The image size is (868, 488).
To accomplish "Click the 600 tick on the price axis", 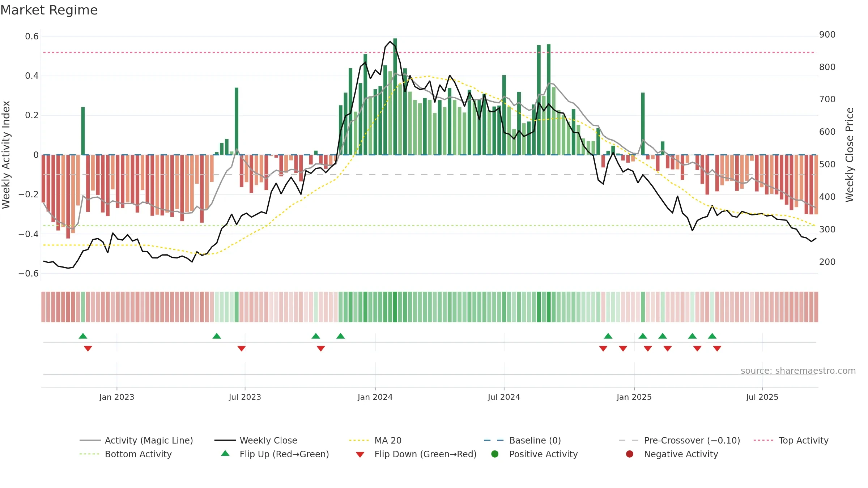I will point(827,132).
